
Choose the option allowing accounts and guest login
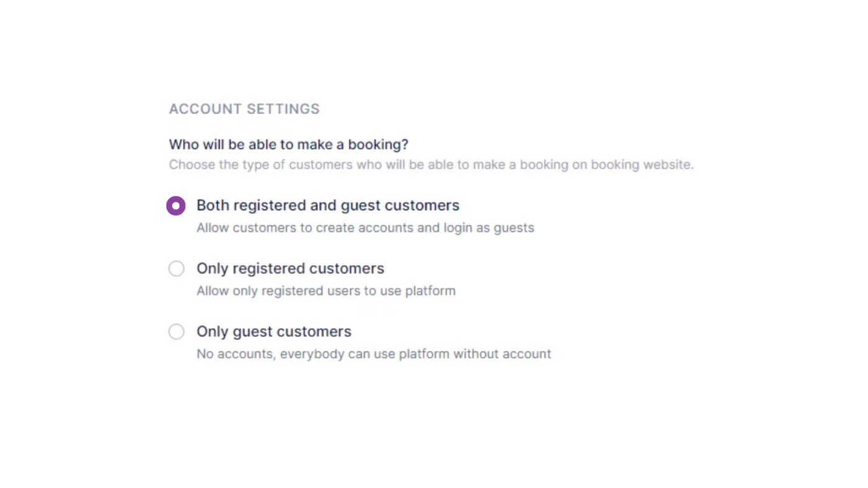pyautogui.click(x=176, y=206)
